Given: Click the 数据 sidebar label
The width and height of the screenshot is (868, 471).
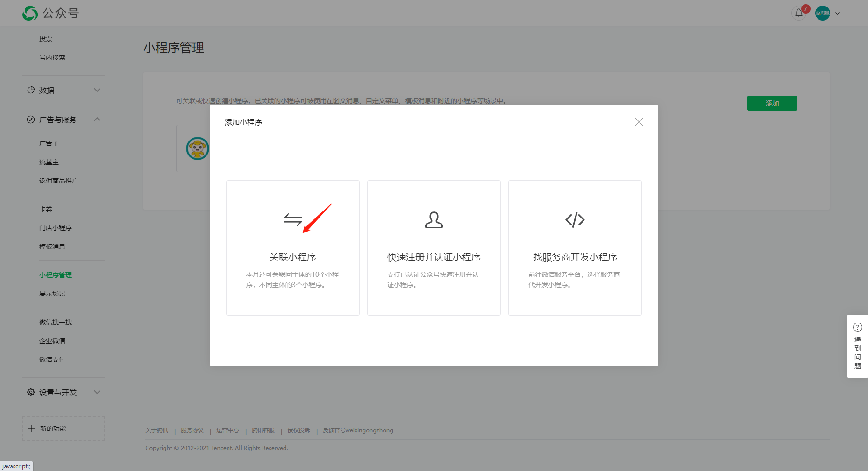Looking at the screenshot, I should coord(47,90).
